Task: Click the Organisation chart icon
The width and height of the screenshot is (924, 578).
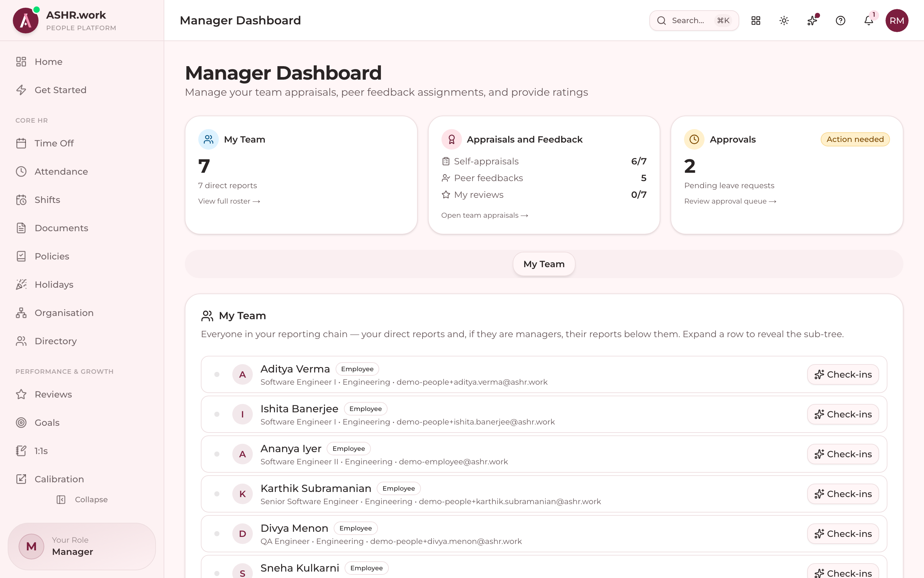Action: 21,313
